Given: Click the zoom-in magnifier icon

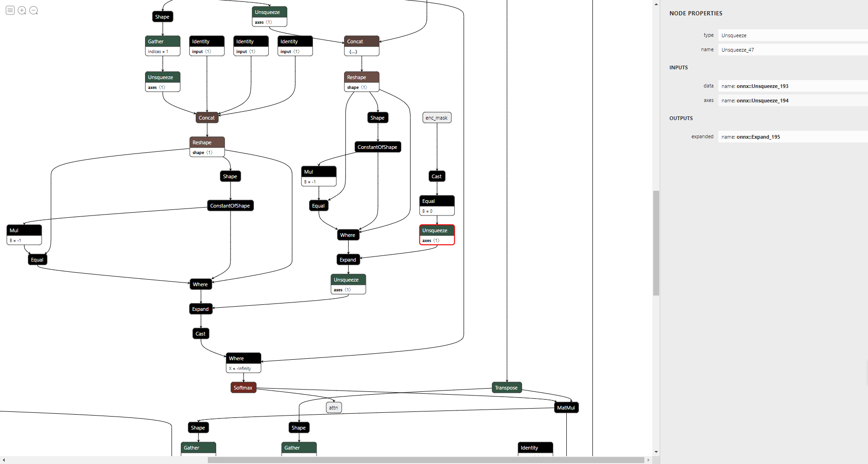Looking at the screenshot, I should (22, 10).
